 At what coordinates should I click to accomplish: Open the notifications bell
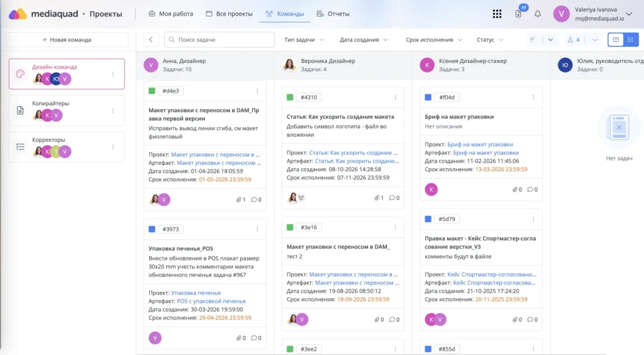pyautogui.click(x=538, y=14)
